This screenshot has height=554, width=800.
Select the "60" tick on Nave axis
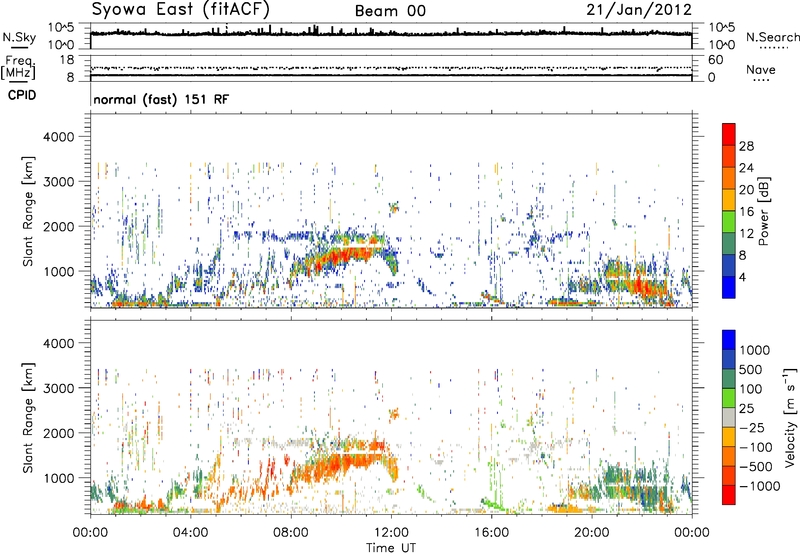(715, 60)
